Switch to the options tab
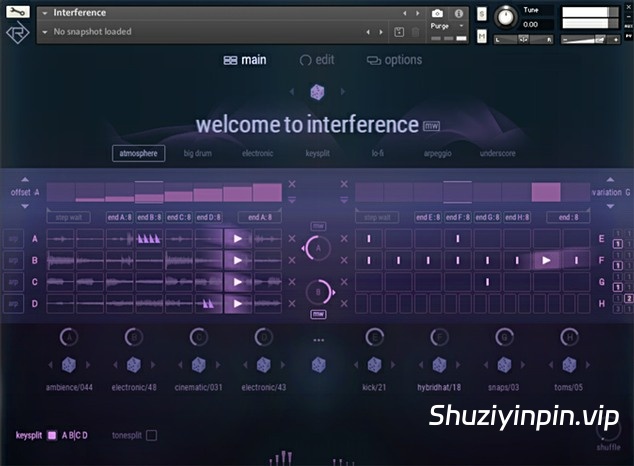Image resolution: width=634 pixels, height=466 pixels. [394, 60]
